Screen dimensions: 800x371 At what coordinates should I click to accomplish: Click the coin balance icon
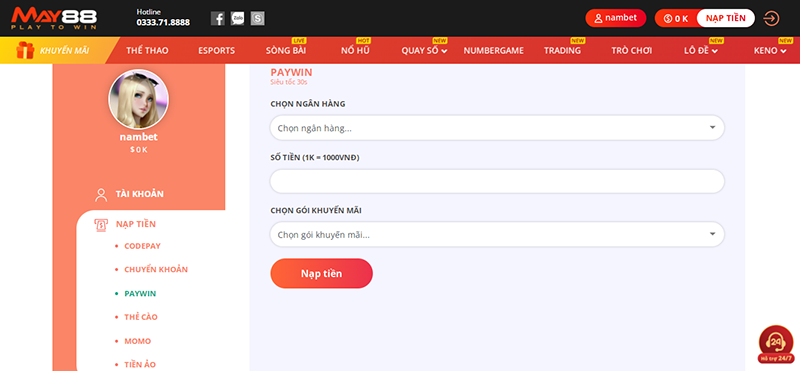668,18
